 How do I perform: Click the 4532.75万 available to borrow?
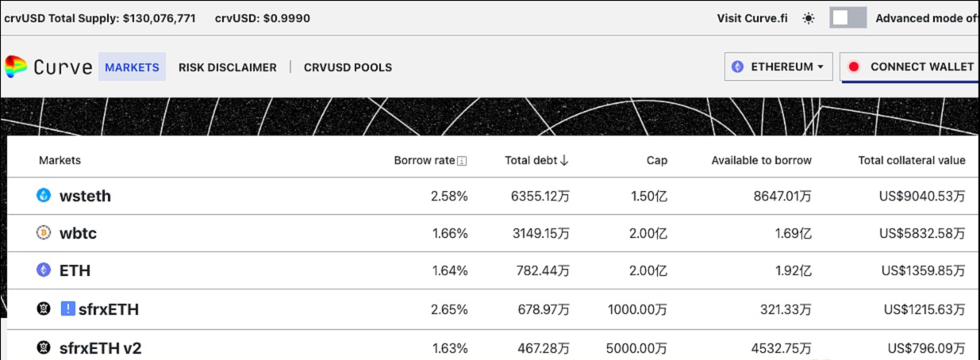(782, 348)
